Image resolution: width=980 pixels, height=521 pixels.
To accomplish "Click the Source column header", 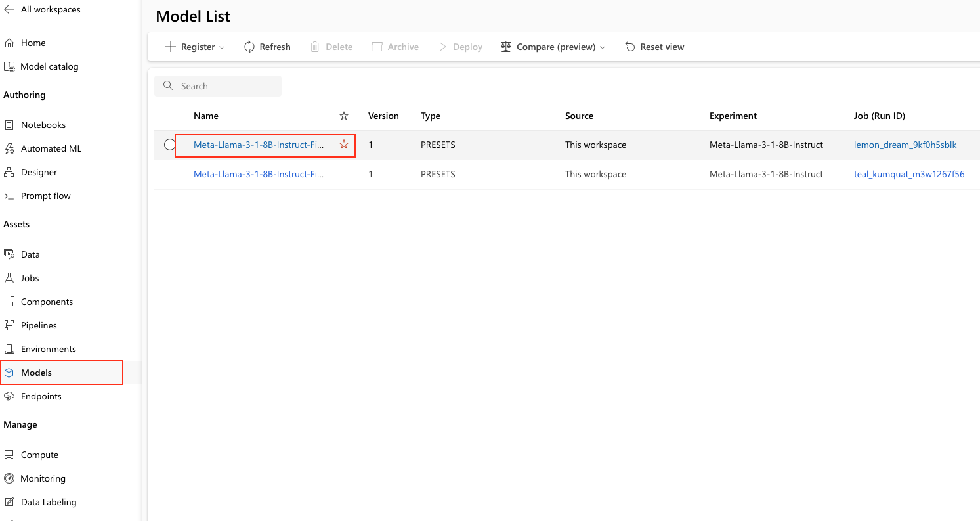I will 579,116.
